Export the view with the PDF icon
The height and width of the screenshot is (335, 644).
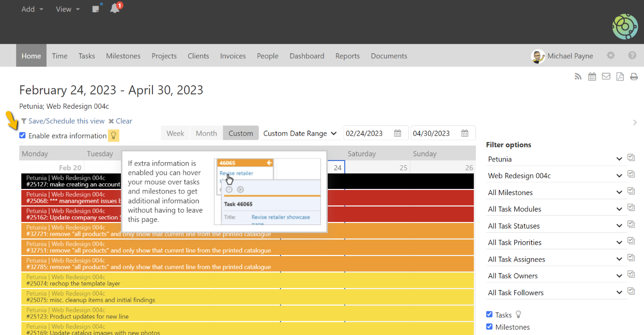(x=620, y=76)
